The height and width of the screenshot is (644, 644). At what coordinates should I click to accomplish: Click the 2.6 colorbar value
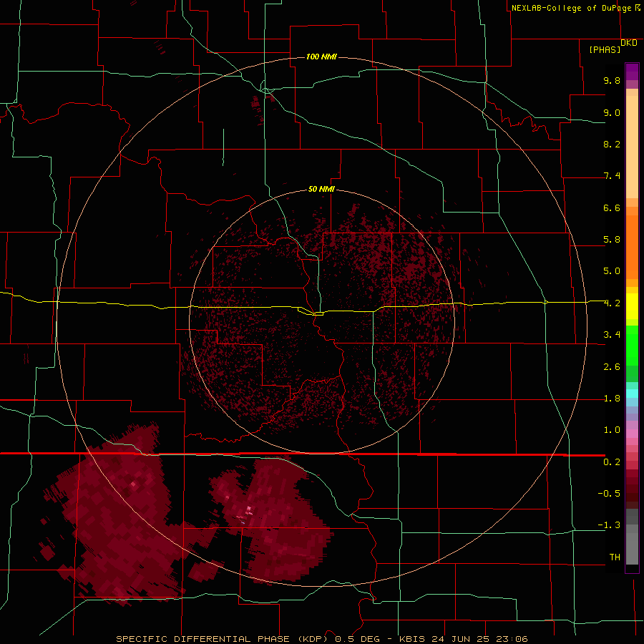tap(612, 367)
